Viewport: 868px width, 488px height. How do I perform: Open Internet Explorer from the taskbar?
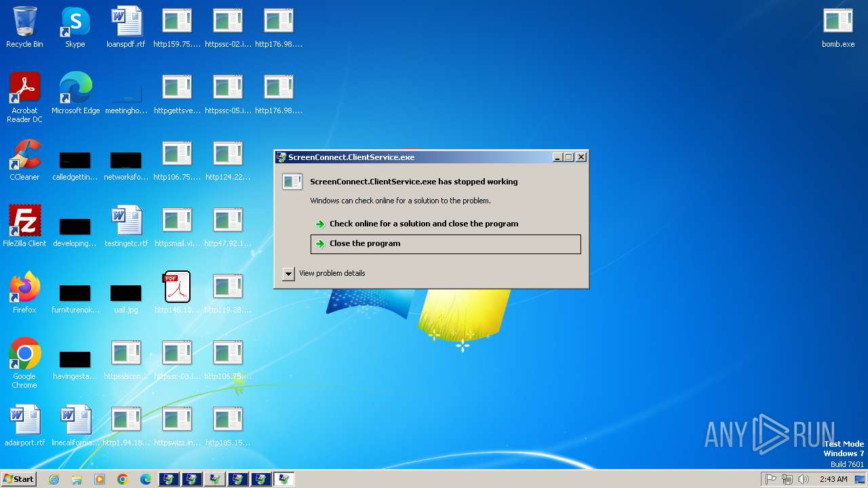pos(54,479)
